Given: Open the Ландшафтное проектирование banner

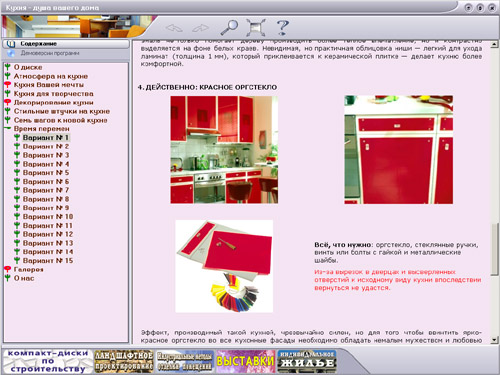Looking at the screenshot, I should point(124,361).
